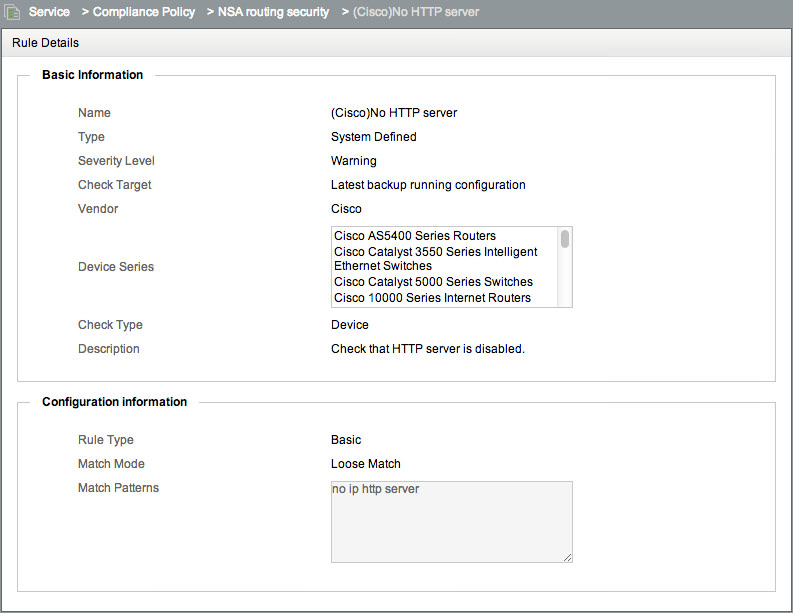Image resolution: width=793 pixels, height=613 pixels.
Task: Click the Basic Information section title
Action: 93,75
